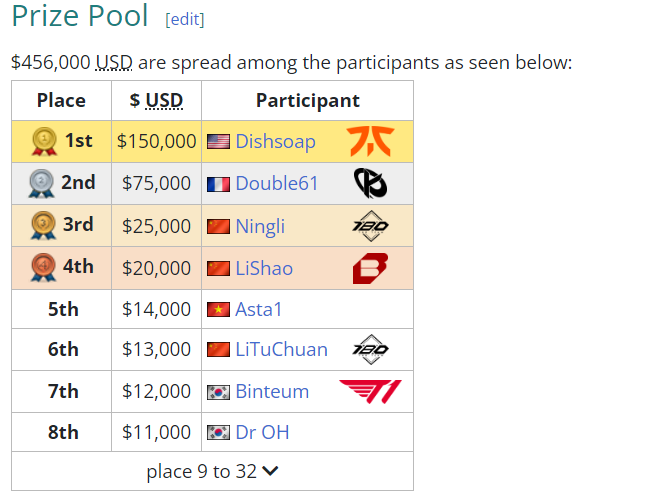The image size is (671, 492).
Task: Click the France flag beside Double61
Action: (x=218, y=184)
